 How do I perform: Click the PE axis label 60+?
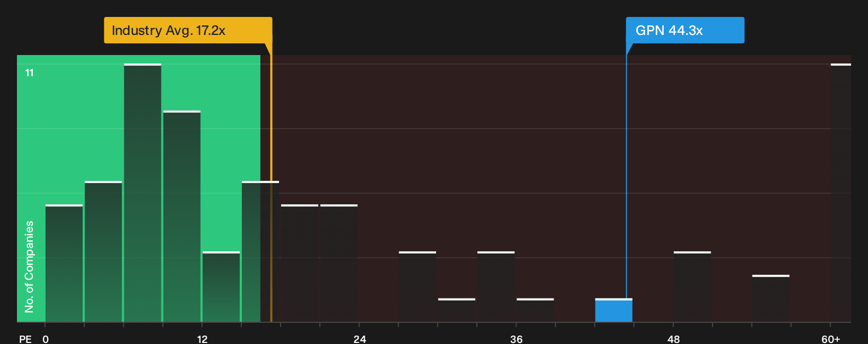pos(830,339)
